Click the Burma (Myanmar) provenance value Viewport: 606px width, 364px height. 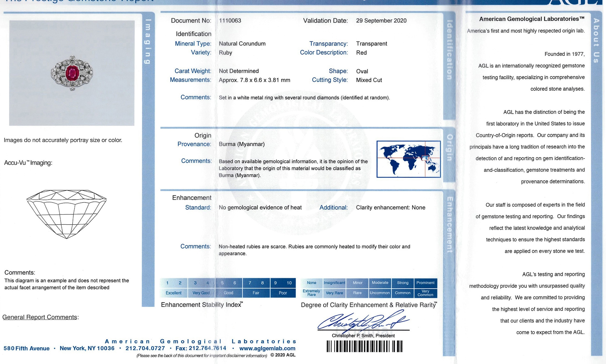241,144
